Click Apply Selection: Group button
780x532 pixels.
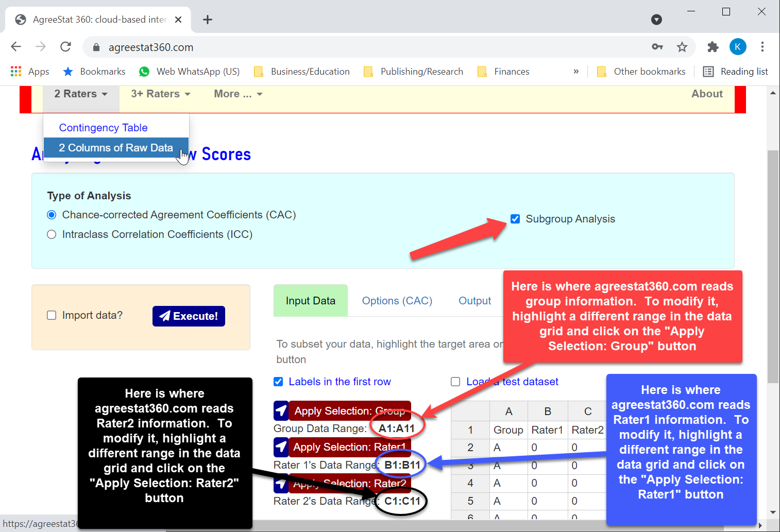tap(343, 411)
